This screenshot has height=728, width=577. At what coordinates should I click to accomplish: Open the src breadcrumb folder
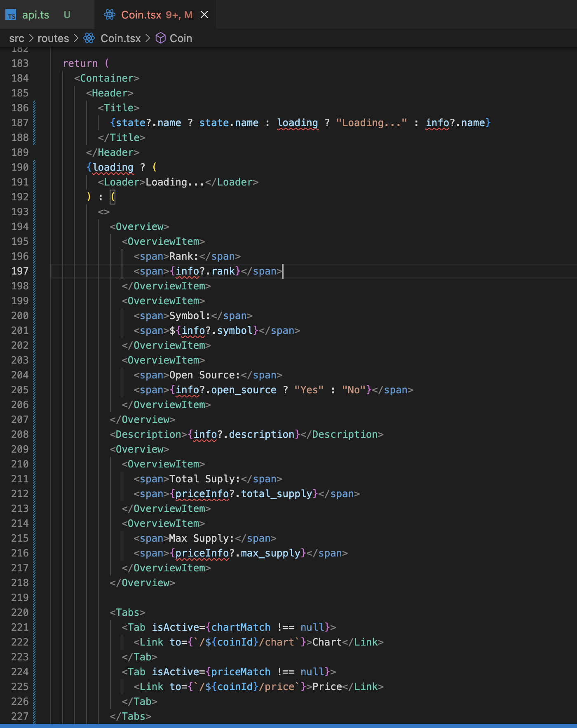[17, 38]
